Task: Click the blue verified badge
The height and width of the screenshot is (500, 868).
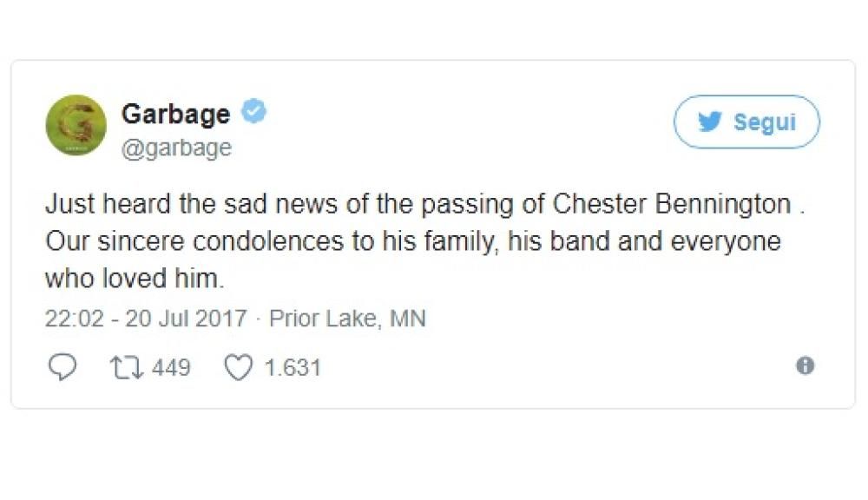Action: coord(253,113)
